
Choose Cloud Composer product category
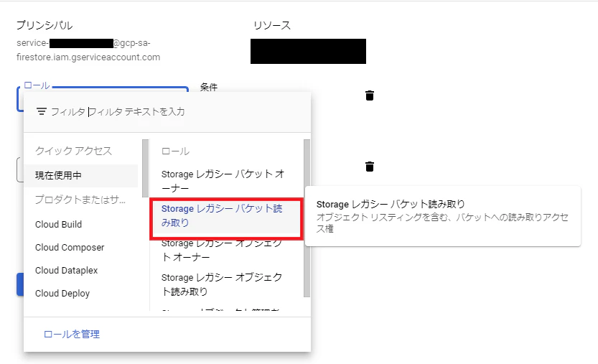[x=70, y=247]
